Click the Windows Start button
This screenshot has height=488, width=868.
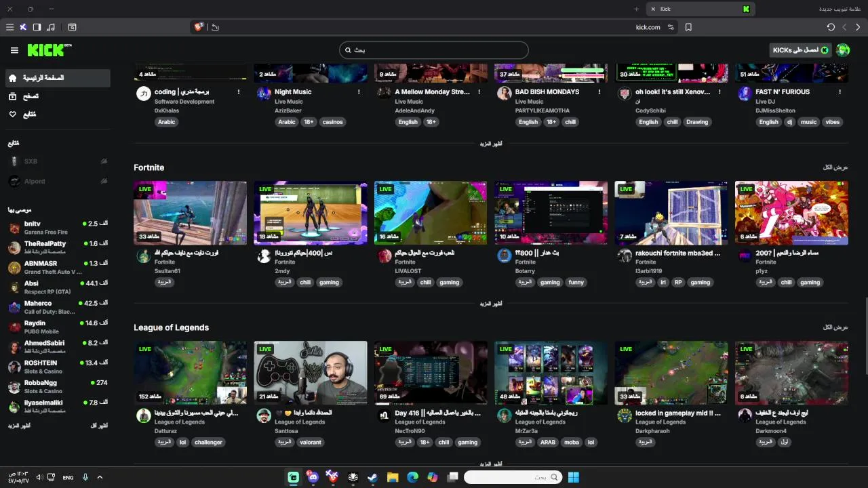click(574, 477)
